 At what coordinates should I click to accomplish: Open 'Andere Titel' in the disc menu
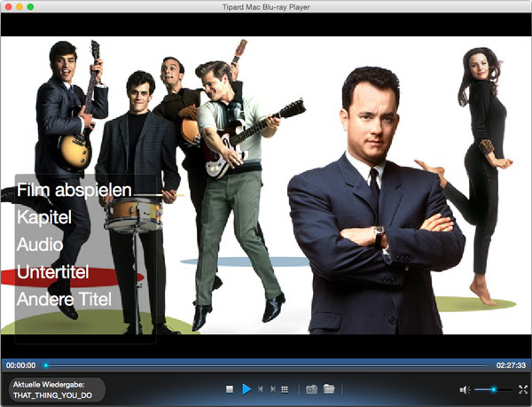[65, 299]
